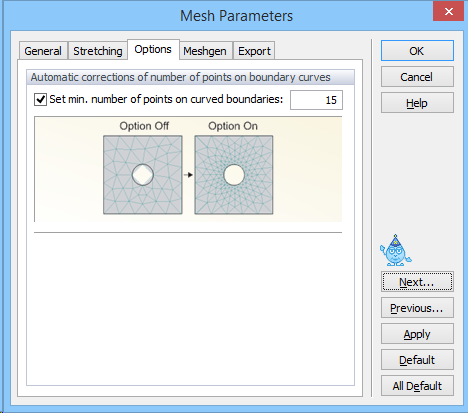This screenshot has width=468, height=413.
Task: Go back using the Previous... button
Action: point(417,308)
